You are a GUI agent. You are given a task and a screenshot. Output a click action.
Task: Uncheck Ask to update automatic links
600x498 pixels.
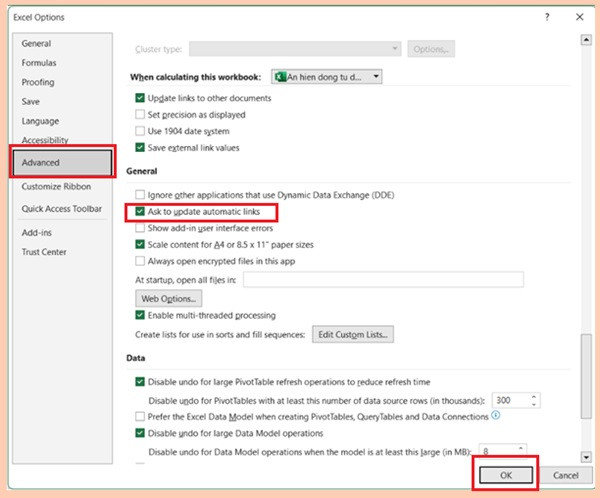coord(140,211)
